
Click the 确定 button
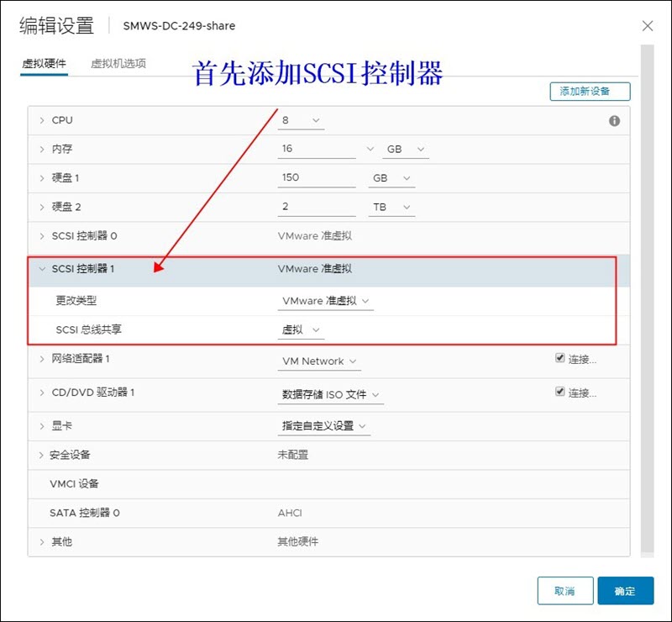pos(625,591)
